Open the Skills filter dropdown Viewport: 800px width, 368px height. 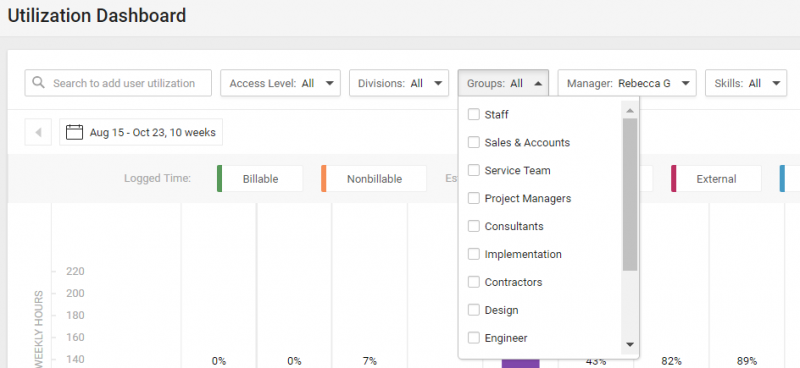point(746,83)
